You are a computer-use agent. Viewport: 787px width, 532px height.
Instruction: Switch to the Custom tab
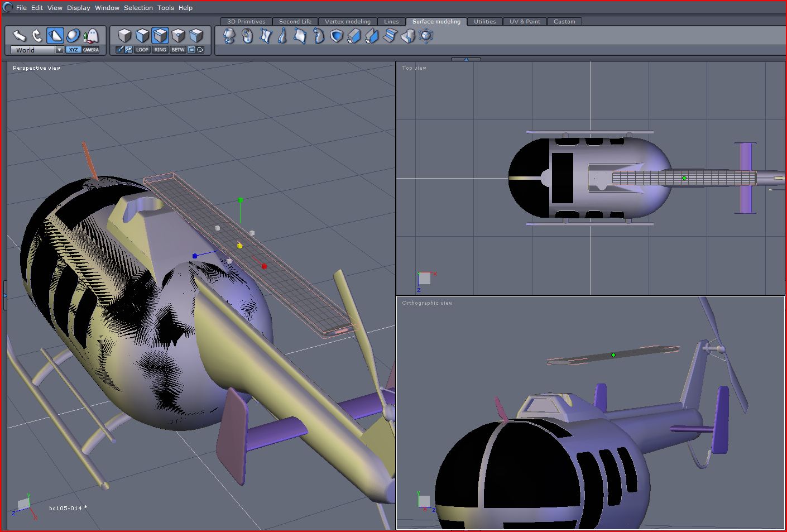[564, 22]
